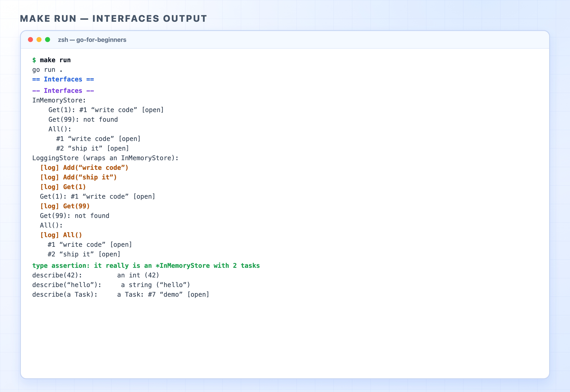Click the heading 'MAKE RUN — INTERFACES OUTPUT'
570x392 pixels.
click(113, 19)
